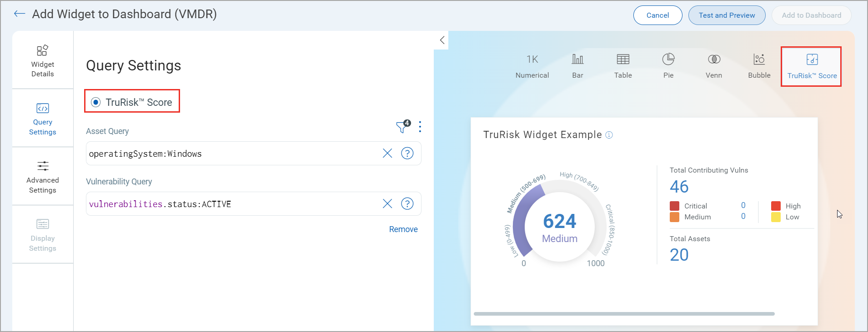Open the Advanced Settings tab
The height and width of the screenshot is (332, 868).
[x=43, y=176]
